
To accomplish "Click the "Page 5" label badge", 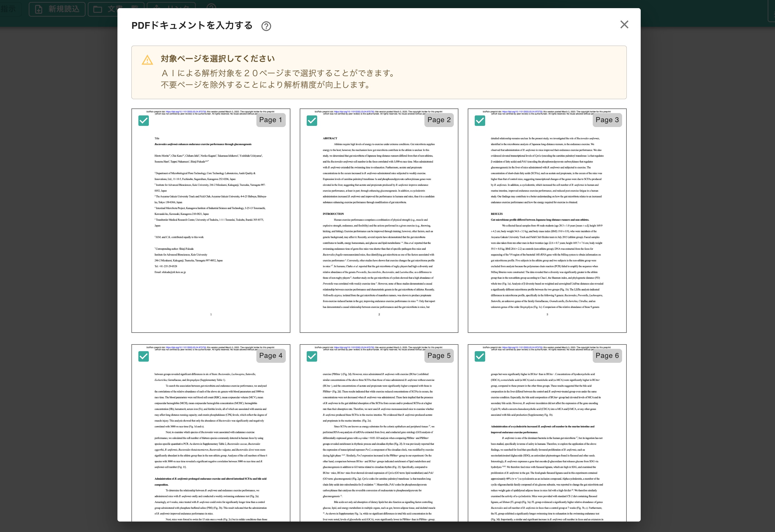I will click(439, 356).
